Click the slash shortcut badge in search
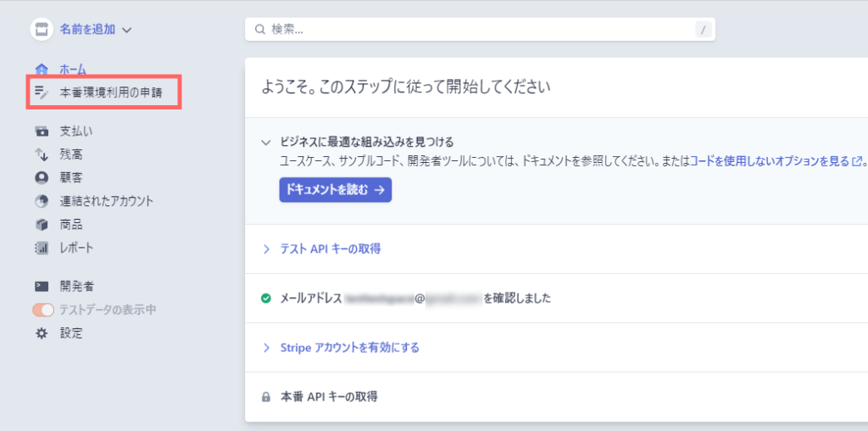Viewport: 868px width, 431px height. 703,30
